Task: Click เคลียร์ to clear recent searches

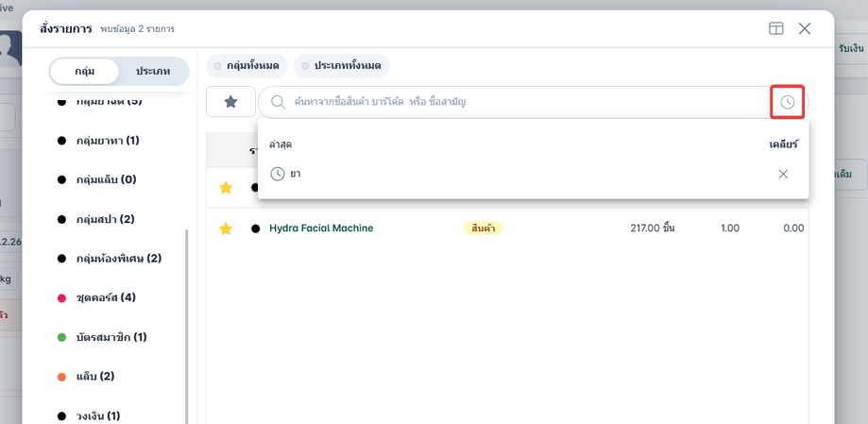Action: (783, 144)
